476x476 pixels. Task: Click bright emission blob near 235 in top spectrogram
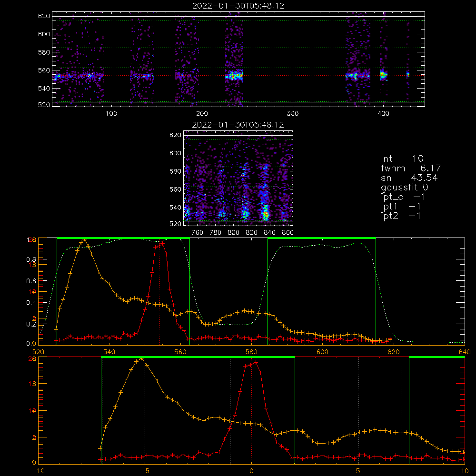(234, 75)
